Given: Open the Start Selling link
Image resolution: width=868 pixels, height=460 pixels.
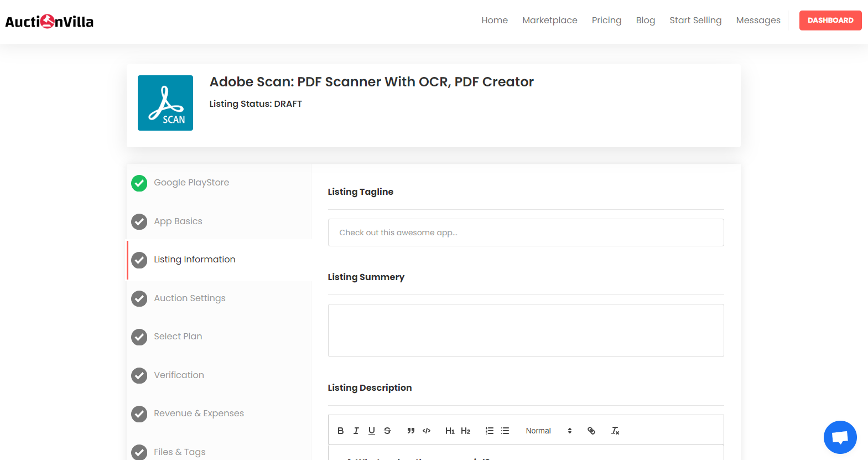Looking at the screenshot, I should coord(695,20).
